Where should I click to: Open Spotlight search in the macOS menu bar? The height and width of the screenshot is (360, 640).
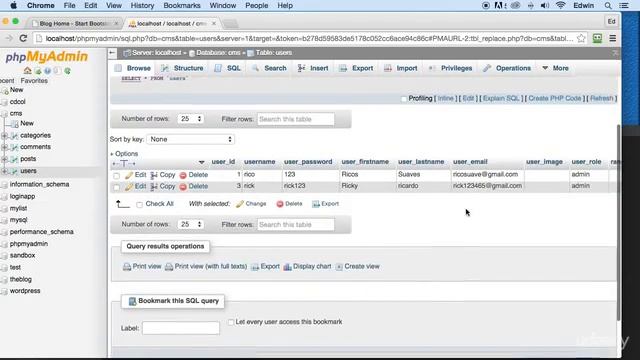click(608, 6)
